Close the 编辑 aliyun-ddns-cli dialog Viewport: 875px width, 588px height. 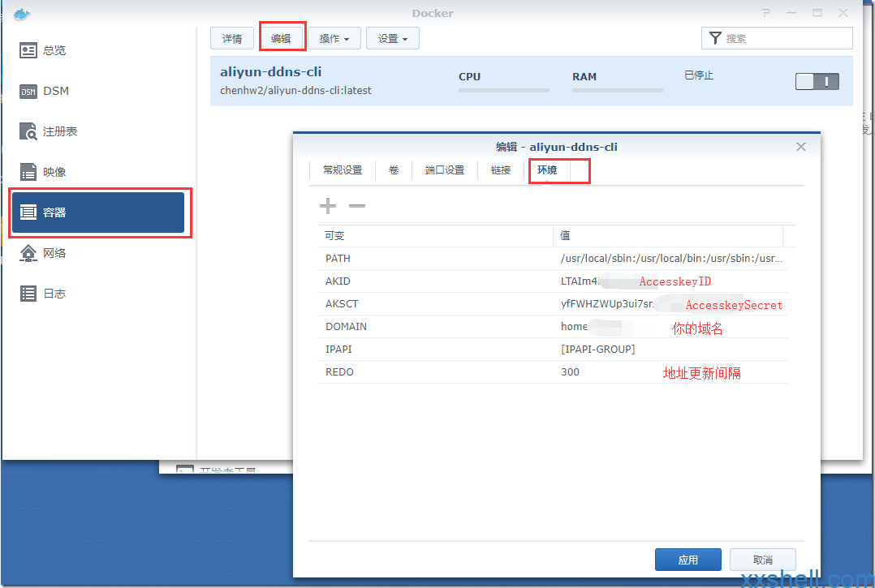[801, 147]
